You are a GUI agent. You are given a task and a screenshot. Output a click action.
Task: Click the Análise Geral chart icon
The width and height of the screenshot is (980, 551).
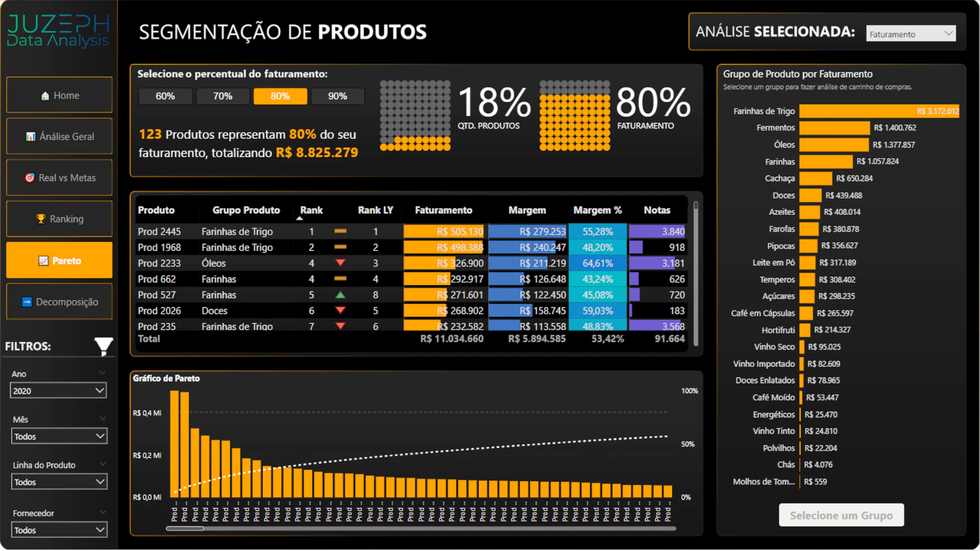tap(31, 137)
